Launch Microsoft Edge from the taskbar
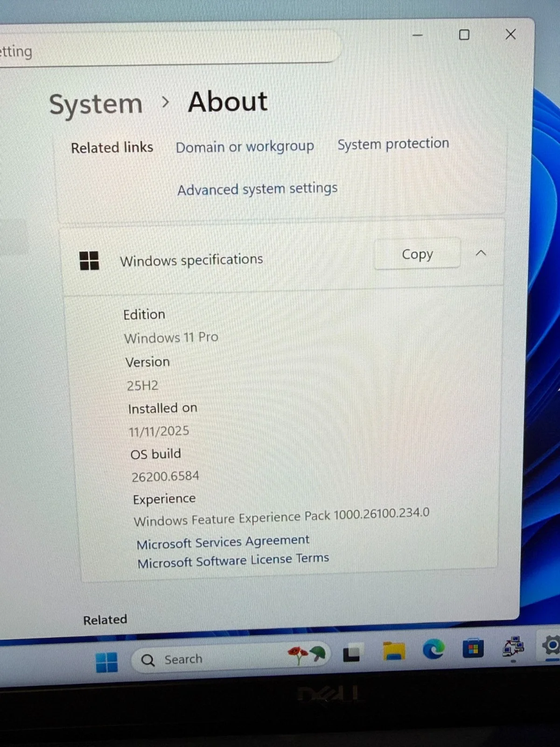This screenshot has width=560, height=747. pos(433,649)
